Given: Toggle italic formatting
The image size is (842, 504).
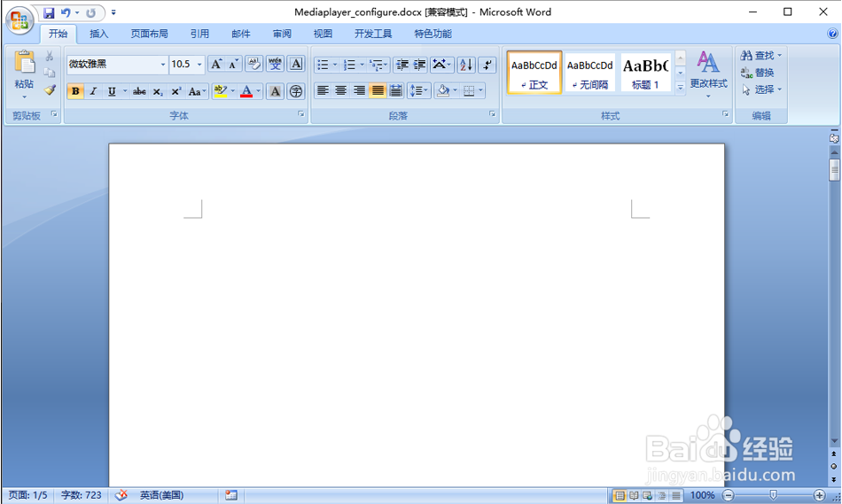Looking at the screenshot, I should (x=93, y=91).
